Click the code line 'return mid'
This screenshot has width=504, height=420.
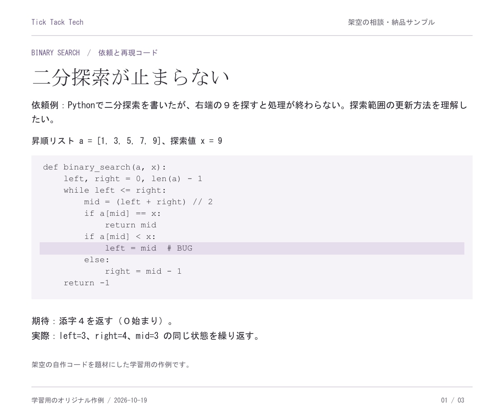[131, 225]
